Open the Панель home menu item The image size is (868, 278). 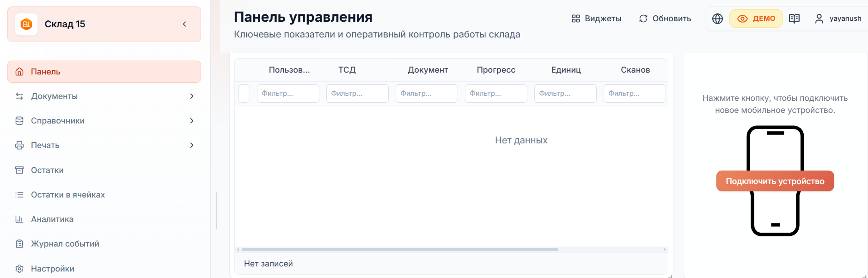tap(104, 72)
